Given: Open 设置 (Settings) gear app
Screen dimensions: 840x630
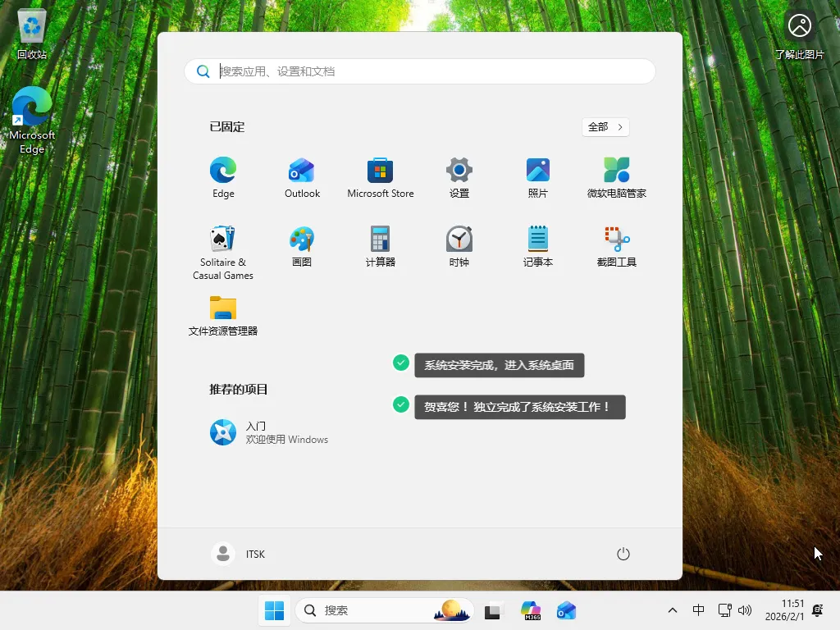Looking at the screenshot, I should pos(459,178).
